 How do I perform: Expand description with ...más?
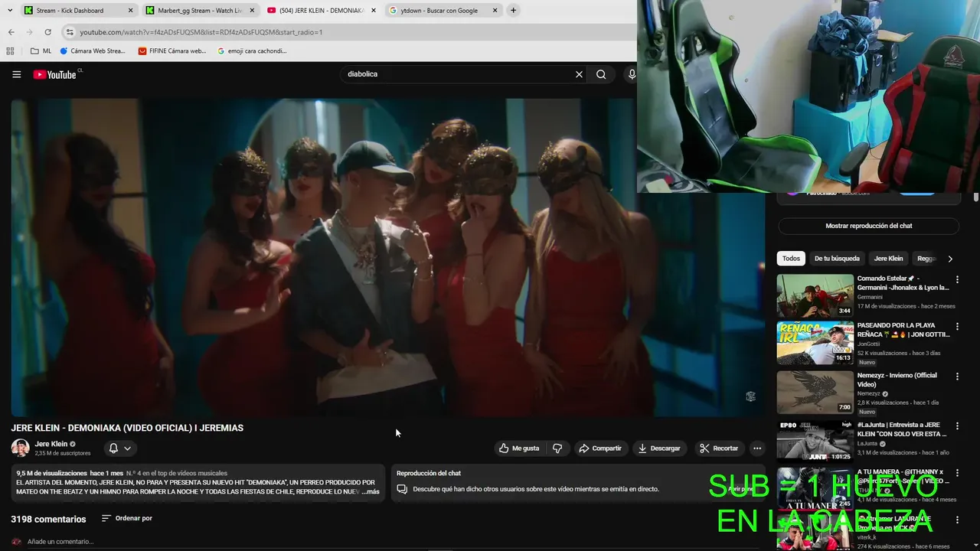(x=369, y=491)
